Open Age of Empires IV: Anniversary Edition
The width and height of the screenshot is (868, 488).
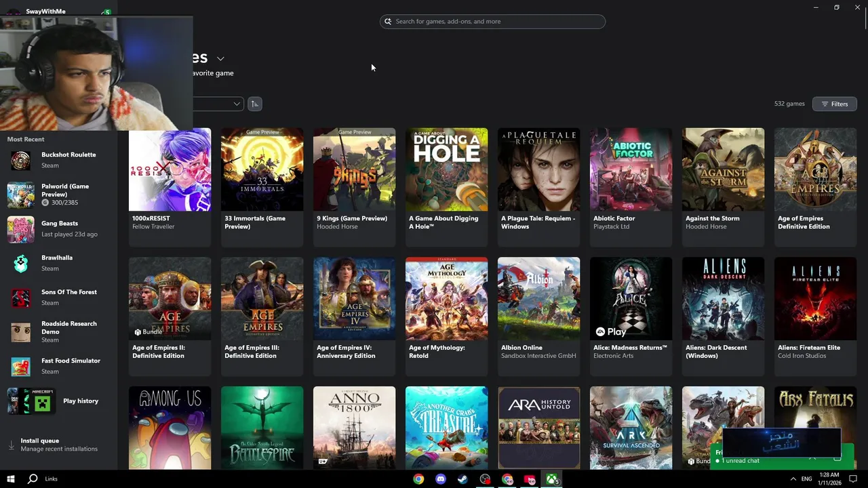coord(354,316)
